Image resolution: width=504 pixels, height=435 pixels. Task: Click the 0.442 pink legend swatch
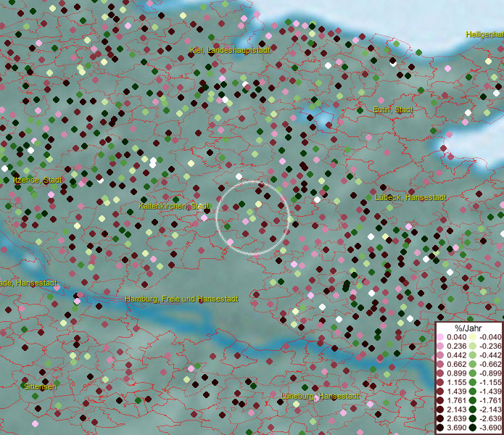coord(440,355)
